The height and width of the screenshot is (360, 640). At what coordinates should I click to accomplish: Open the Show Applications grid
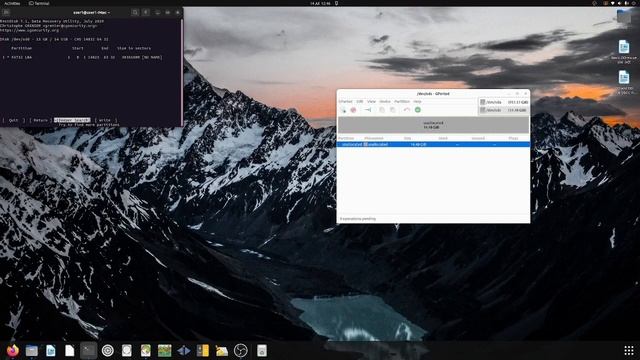click(x=629, y=350)
